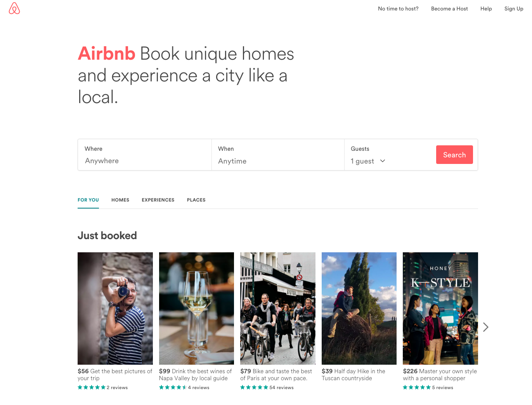Screen dimensions: 532x405
Task: Open '$226 Master your own style' listing title
Action: 440,375
